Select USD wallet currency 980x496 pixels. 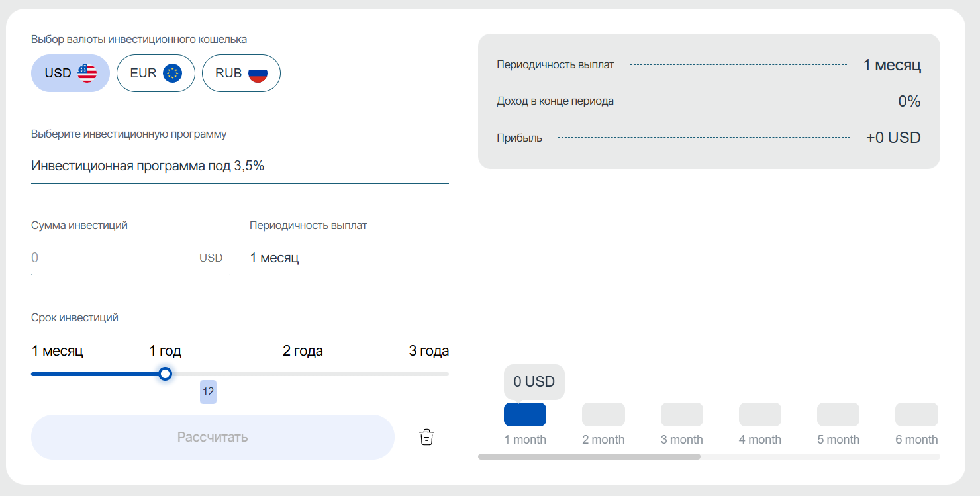[70, 73]
